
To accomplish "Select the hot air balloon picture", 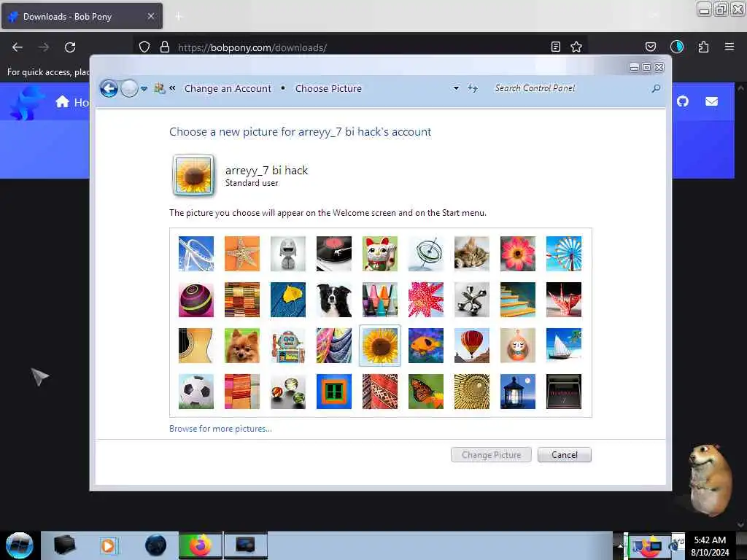I will pyautogui.click(x=472, y=346).
